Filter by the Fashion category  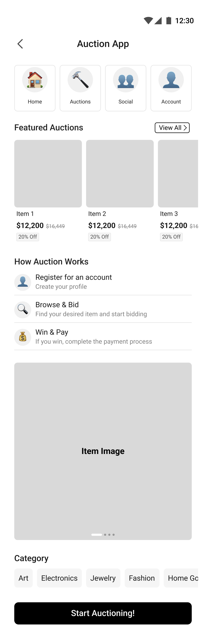[142, 578]
